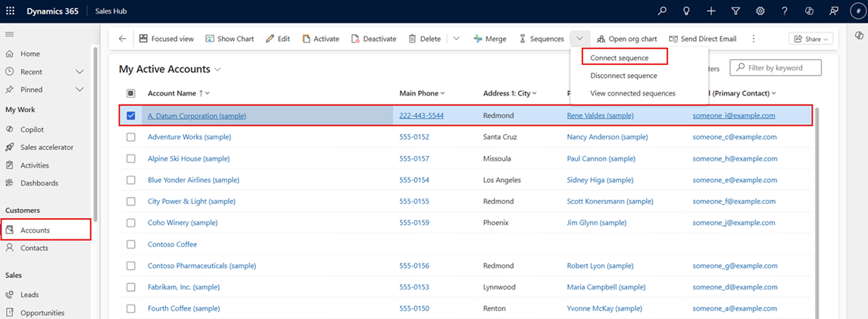The width and height of the screenshot is (868, 319).
Task: Click the back arrow in command bar
Action: point(123,39)
